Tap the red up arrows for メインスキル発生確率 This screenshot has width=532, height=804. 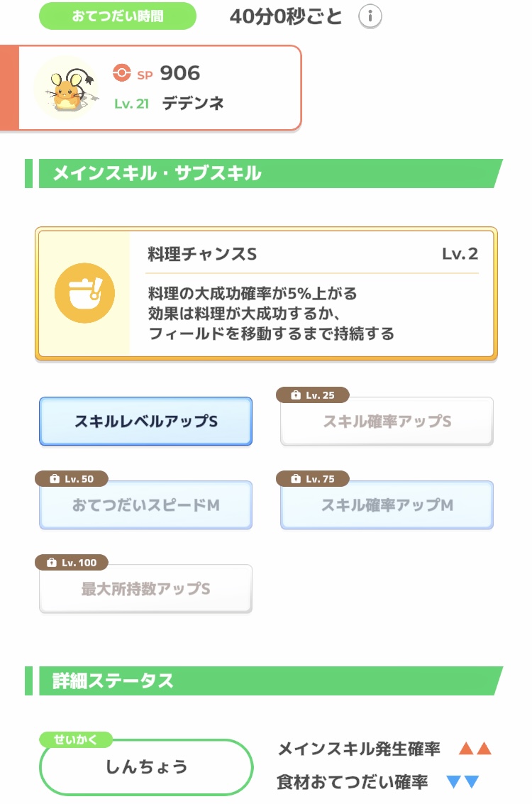click(475, 749)
